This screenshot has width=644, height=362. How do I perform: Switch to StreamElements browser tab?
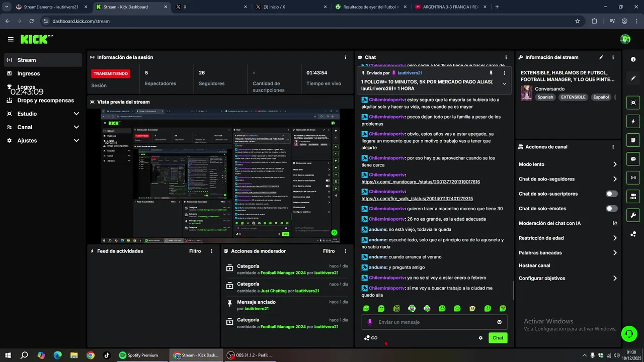point(51,7)
